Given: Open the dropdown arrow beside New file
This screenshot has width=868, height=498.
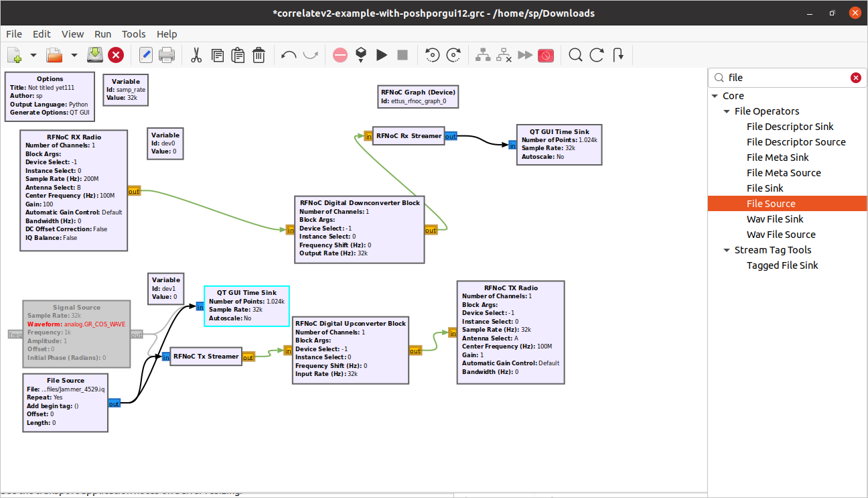Looking at the screenshot, I should tap(33, 55).
